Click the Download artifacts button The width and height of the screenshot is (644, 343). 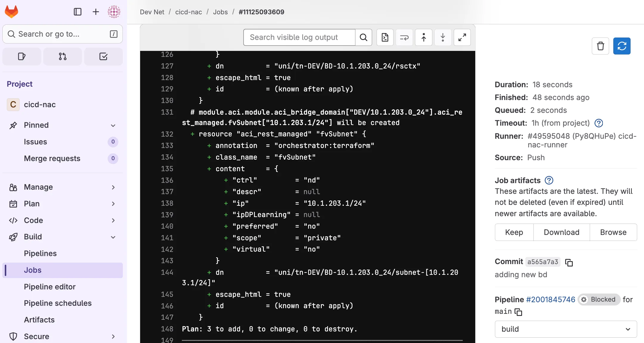[x=561, y=232]
